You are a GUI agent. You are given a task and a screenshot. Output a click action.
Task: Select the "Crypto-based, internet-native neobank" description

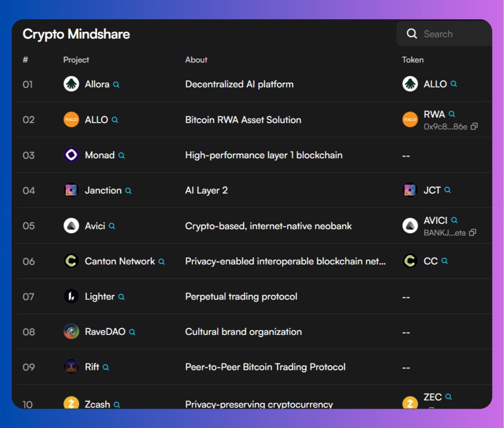tap(268, 226)
